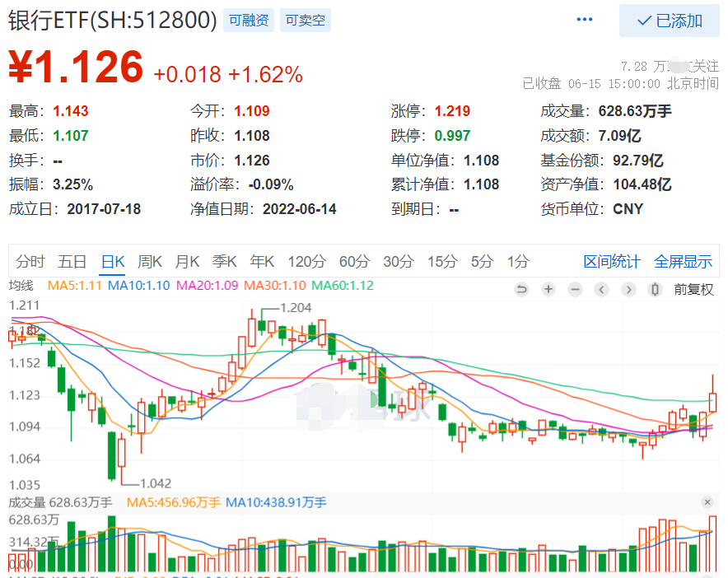Click the 可融资 margin trading badge

pyautogui.click(x=248, y=21)
